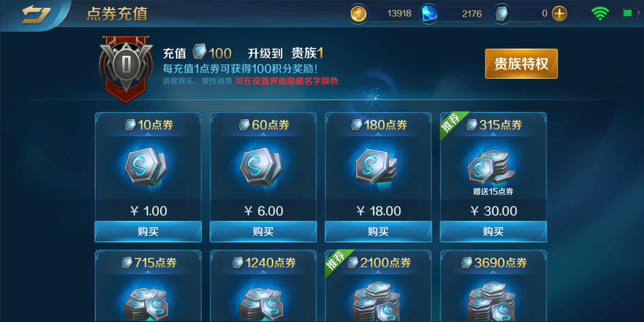Open the 贵族特权 noble privileges button
The width and height of the screenshot is (644, 322).
(521, 64)
